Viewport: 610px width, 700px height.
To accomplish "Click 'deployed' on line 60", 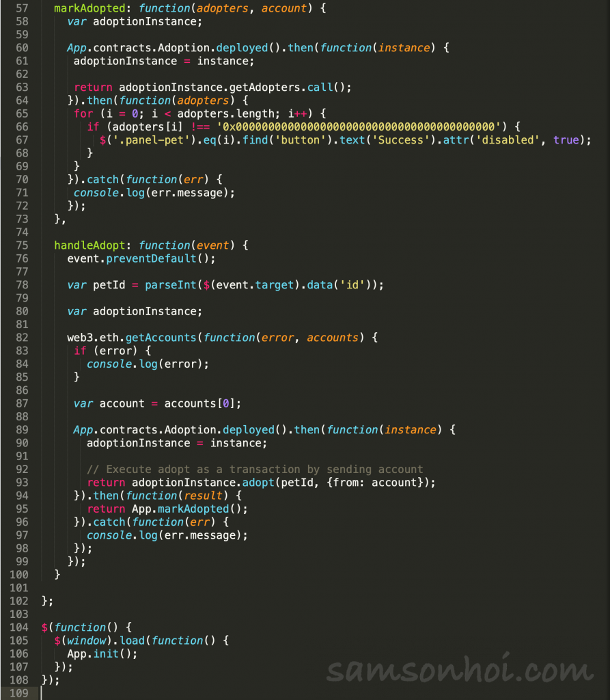I will pos(242,48).
